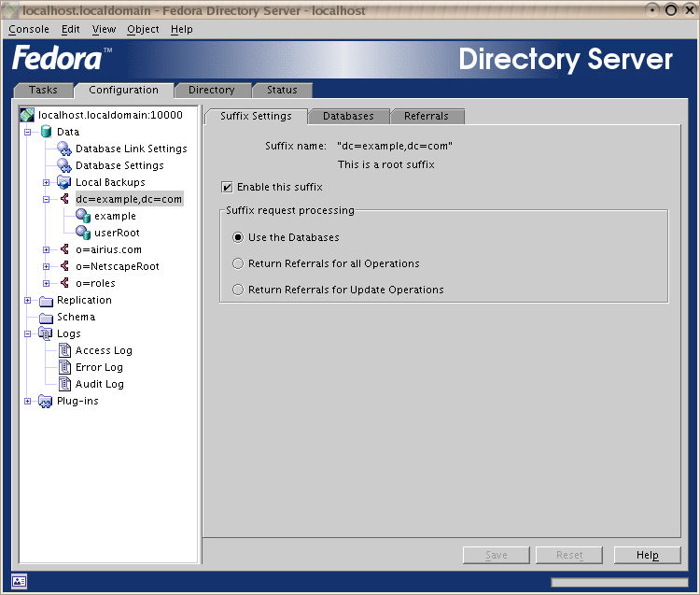Select the Suffix Settings sub-tab
Viewport: 700px width, 595px height.
(256, 116)
